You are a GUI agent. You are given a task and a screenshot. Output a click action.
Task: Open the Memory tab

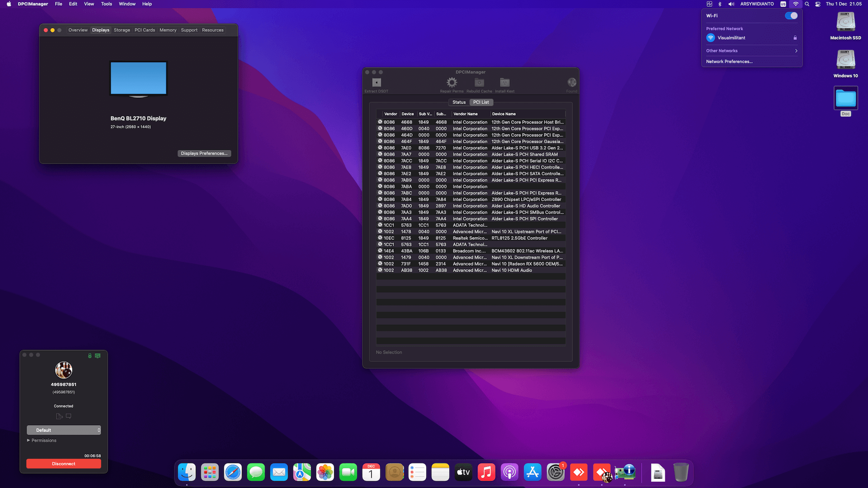(x=168, y=30)
